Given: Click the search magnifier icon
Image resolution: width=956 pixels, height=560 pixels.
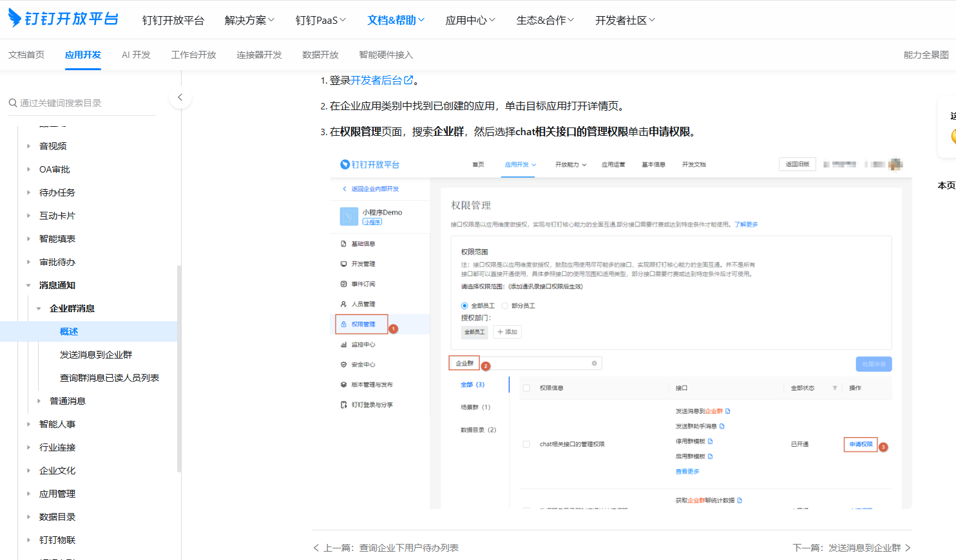Looking at the screenshot, I should 13,103.
